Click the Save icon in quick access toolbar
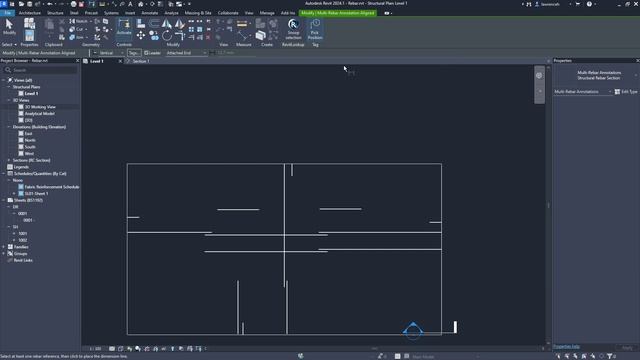The height and width of the screenshot is (360, 640). pyautogui.click(x=30, y=4)
